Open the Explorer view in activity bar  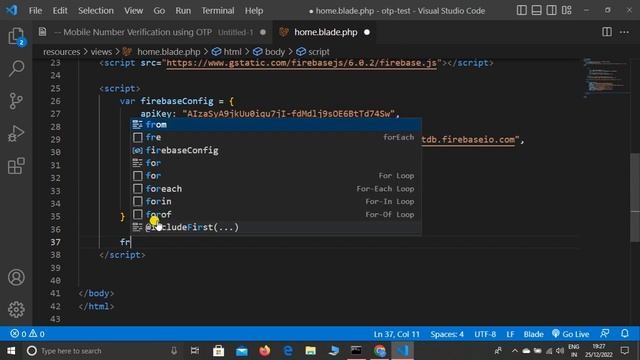coord(16,36)
